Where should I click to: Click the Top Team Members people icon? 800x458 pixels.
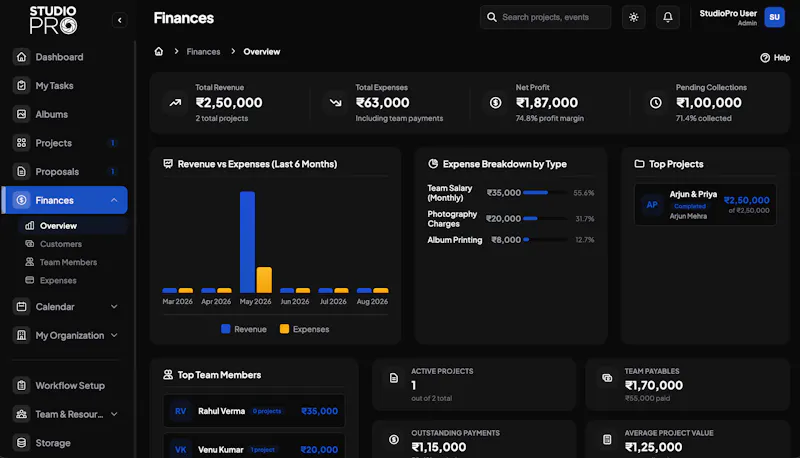click(x=168, y=374)
